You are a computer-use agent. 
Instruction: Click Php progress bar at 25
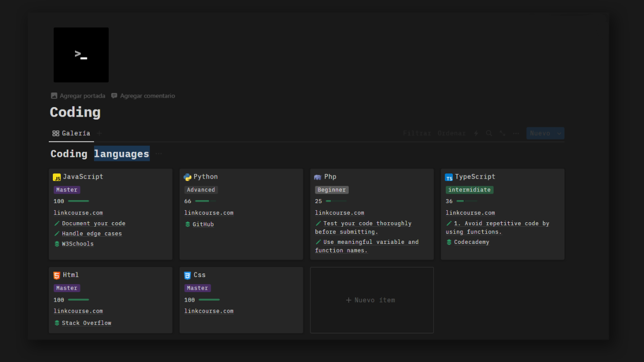(336, 201)
